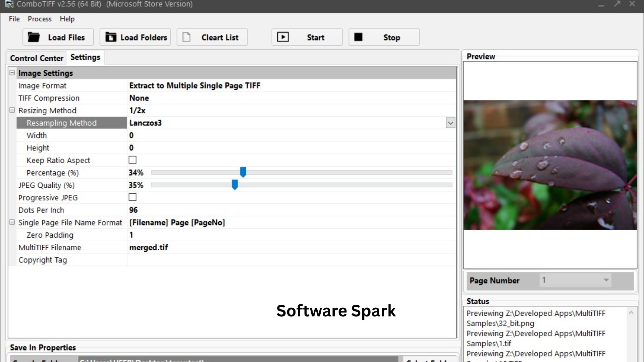Click the Resampling Method row label
This screenshot has width=644, height=362.
pyautogui.click(x=62, y=123)
